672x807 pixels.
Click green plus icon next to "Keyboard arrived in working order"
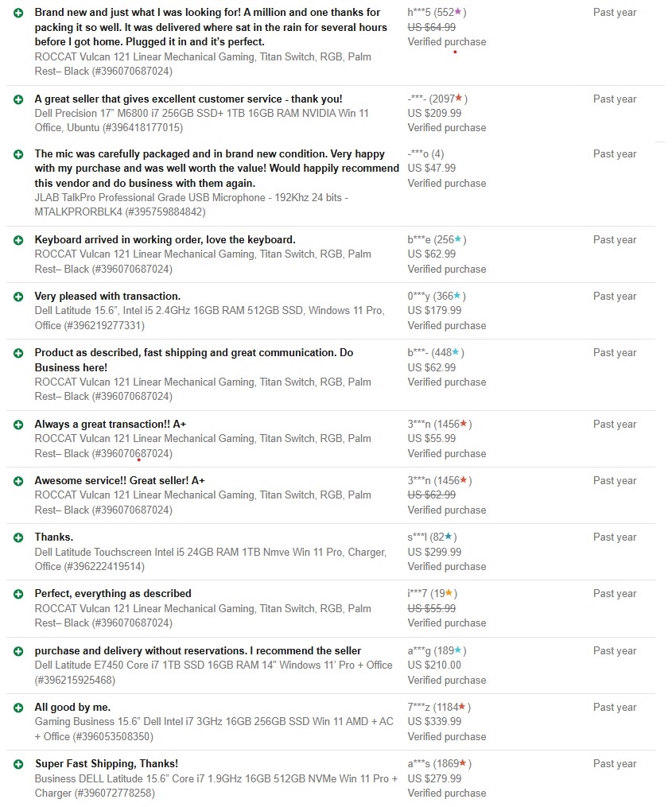pos(18,240)
